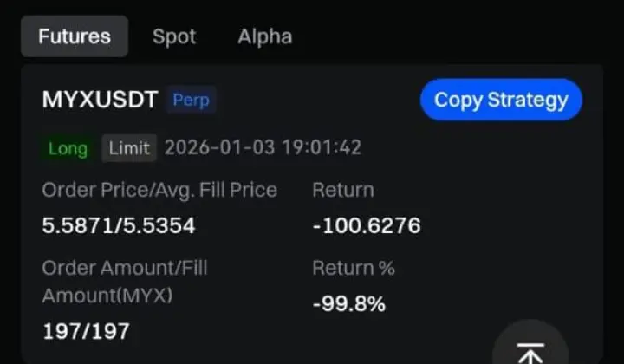Switch to the Futures tab
The width and height of the screenshot is (624, 364).
(75, 36)
